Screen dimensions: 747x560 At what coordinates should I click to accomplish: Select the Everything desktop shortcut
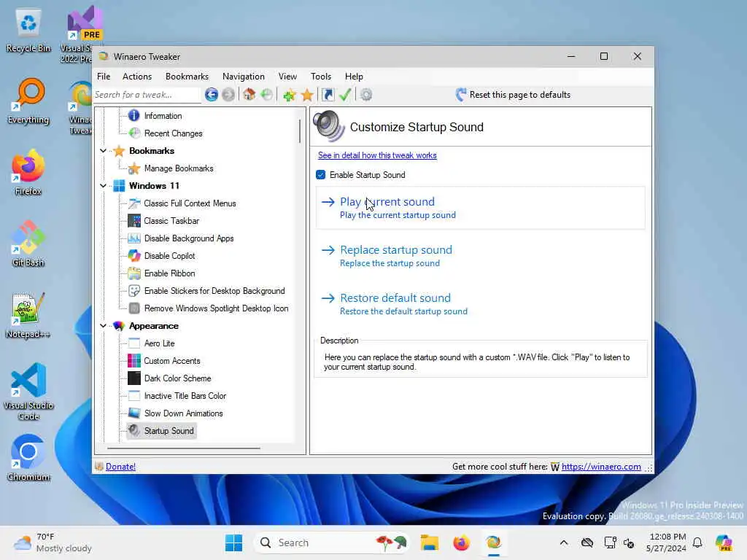point(28,101)
